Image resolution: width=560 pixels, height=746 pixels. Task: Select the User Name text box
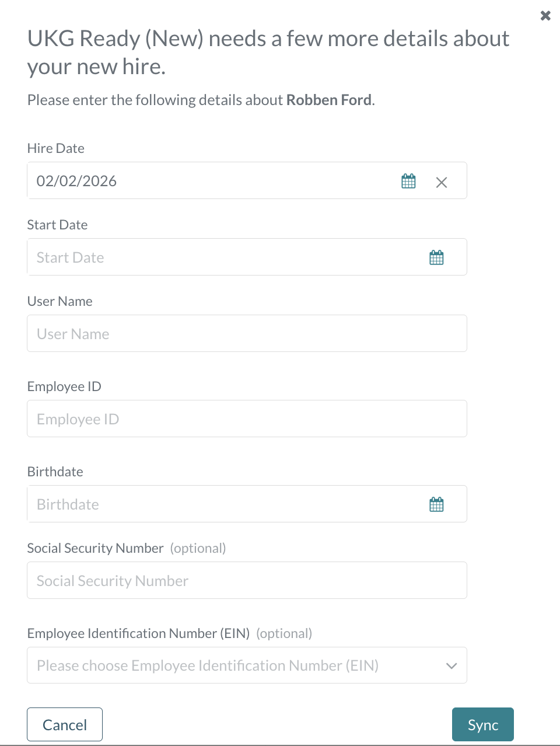pos(247,333)
